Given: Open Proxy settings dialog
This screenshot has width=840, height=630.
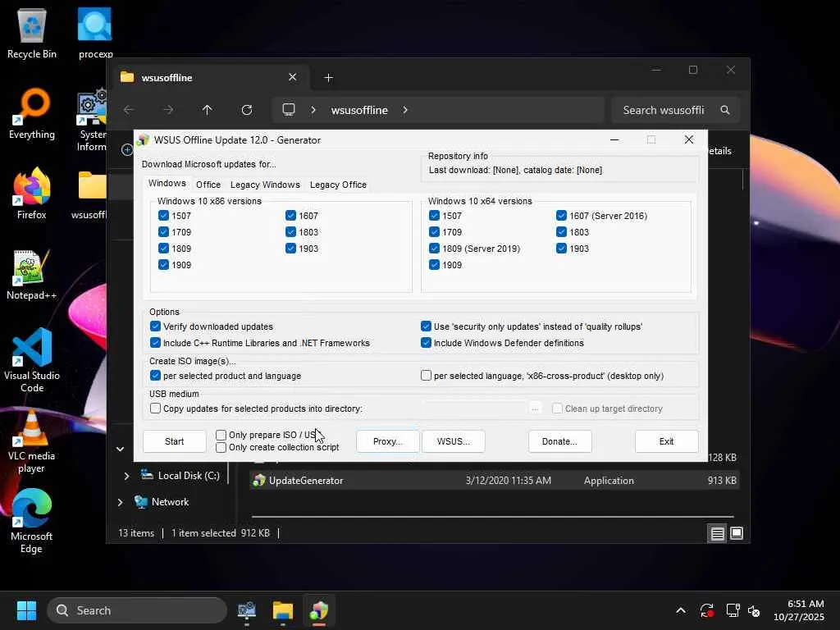Looking at the screenshot, I should click(x=387, y=441).
